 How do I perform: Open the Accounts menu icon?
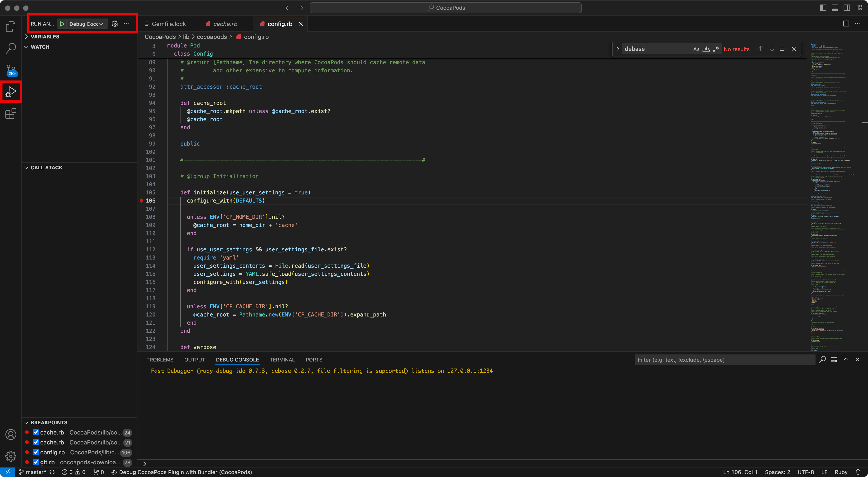click(11, 434)
